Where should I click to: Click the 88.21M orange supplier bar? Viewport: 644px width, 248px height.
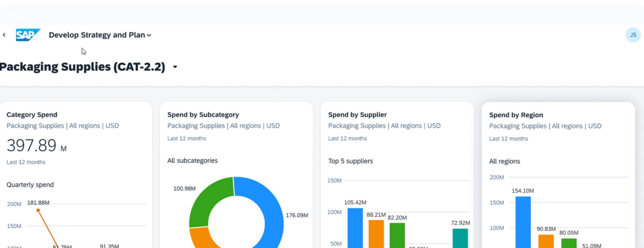click(376, 234)
